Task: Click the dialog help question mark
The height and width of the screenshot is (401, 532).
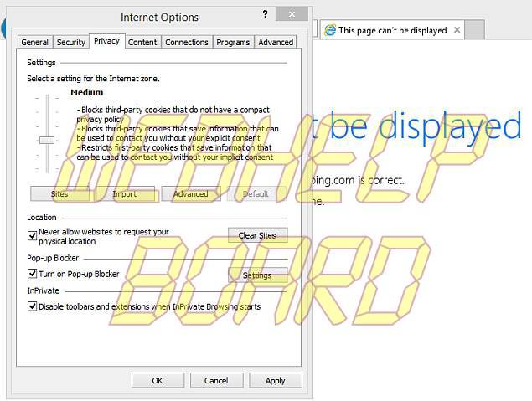Action: click(x=265, y=14)
